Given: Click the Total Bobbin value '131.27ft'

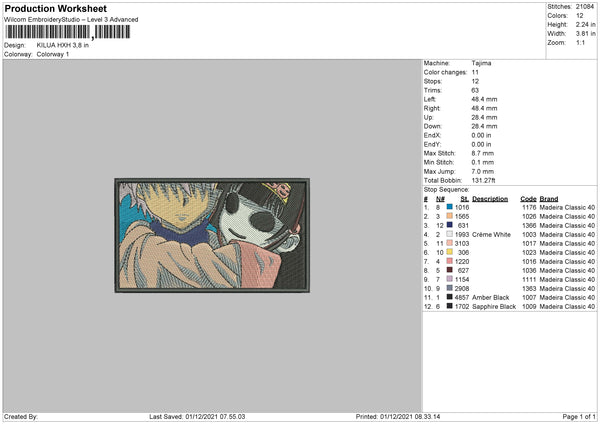Looking at the screenshot, I should tap(483, 180).
